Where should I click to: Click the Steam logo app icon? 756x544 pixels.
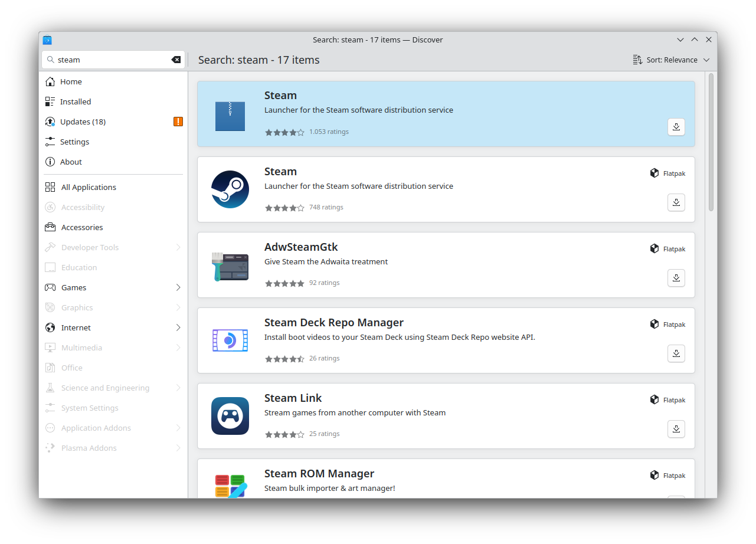pos(230,189)
